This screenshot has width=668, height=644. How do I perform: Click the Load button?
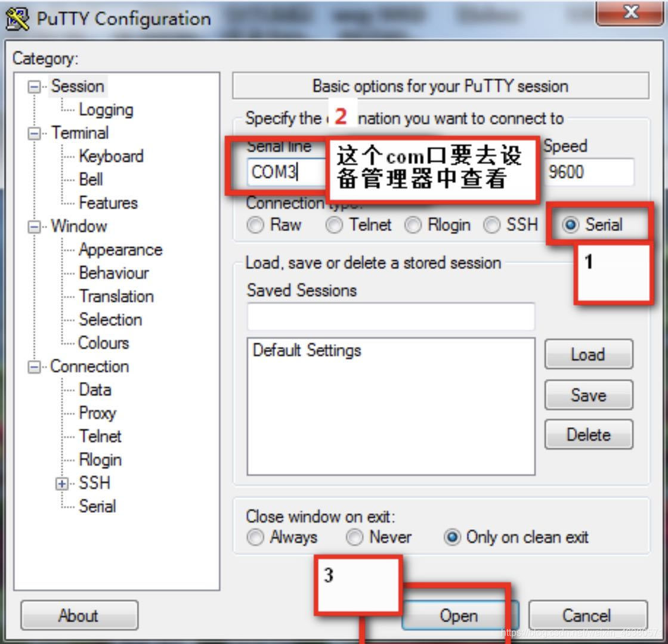(588, 355)
